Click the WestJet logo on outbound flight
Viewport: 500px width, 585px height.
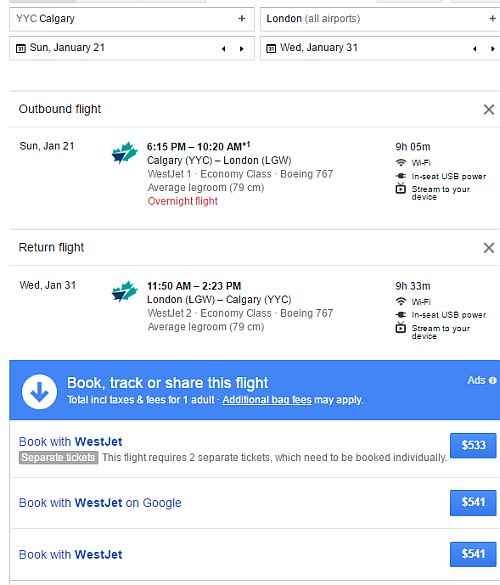pyautogui.click(x=124, y=153)
